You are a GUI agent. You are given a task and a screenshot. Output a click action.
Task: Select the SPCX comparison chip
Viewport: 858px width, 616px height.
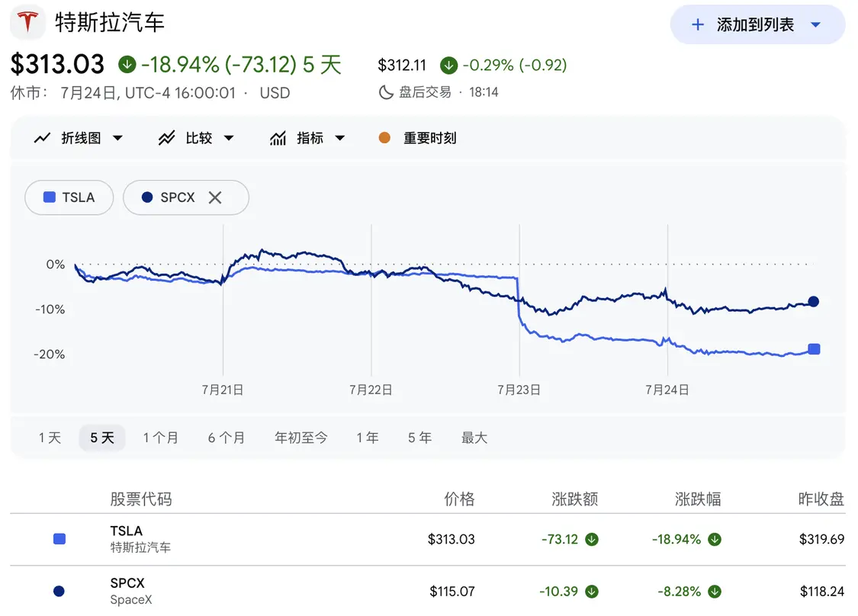pyautogui.click(x=186, y=197)
